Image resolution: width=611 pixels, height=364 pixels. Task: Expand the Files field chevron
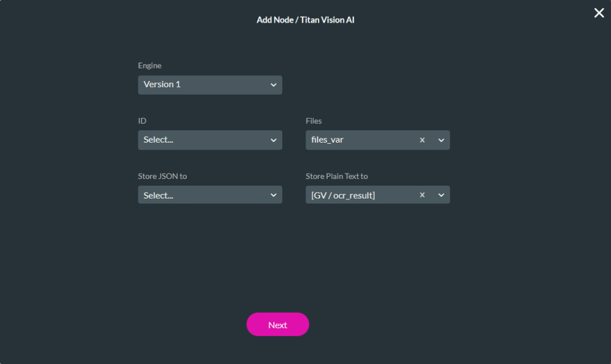click(441, 140)
